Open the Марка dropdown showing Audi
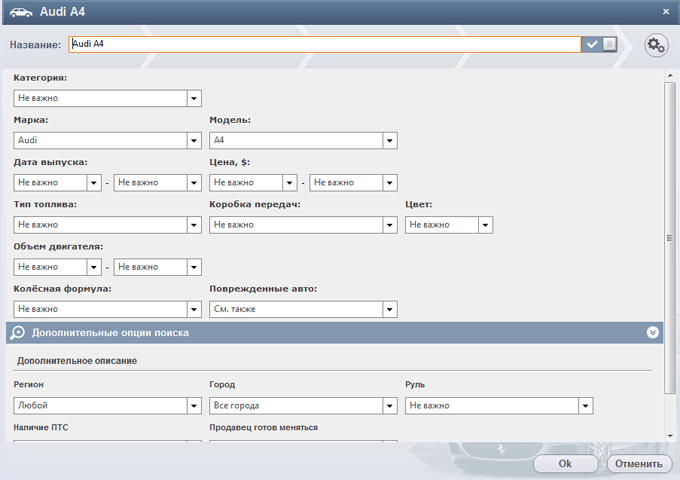 point(107,140)
